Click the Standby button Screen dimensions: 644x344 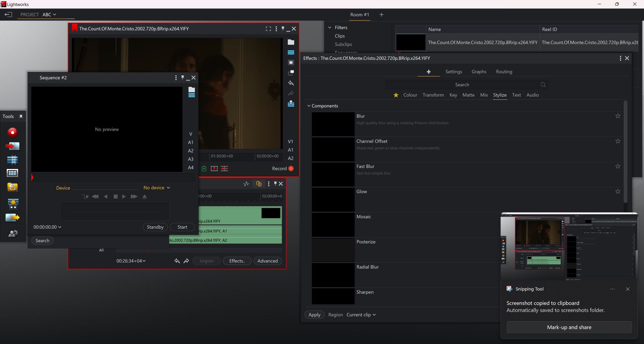[x=155, y=227]
